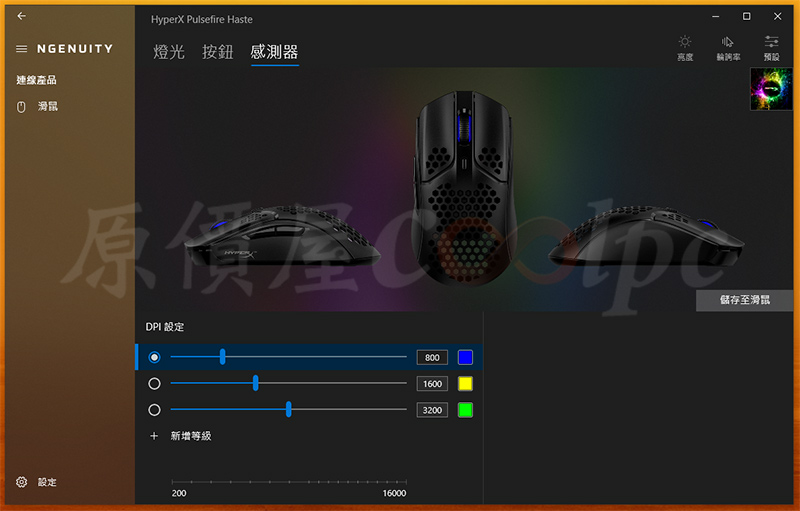Open the 亮度 brightness control

[685, 48]
